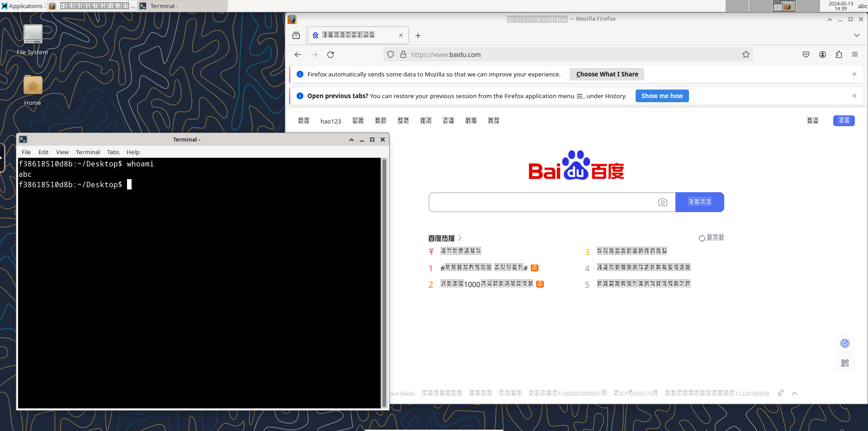Bookmark this page with the star
This screenshot has width=868, height=431.
click(x=746, y=55)
